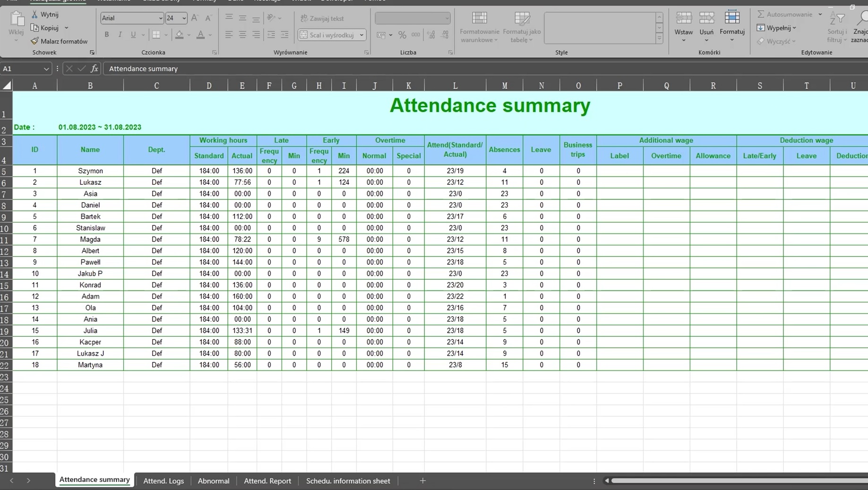Viewport: 868px width, 490px height.
Task: Increase decimal places
Action: click(x=431, y=35)
